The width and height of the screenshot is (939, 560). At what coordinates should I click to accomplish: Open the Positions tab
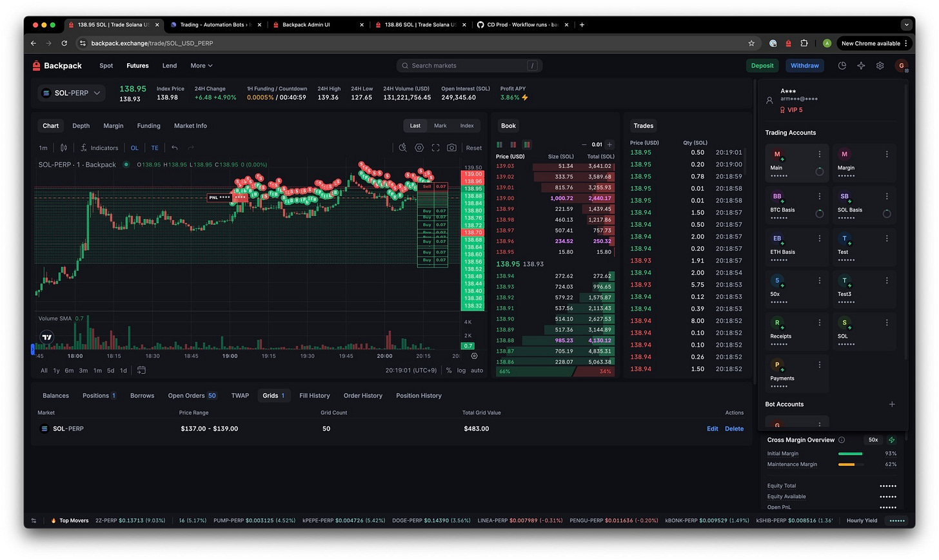[99, 396]
